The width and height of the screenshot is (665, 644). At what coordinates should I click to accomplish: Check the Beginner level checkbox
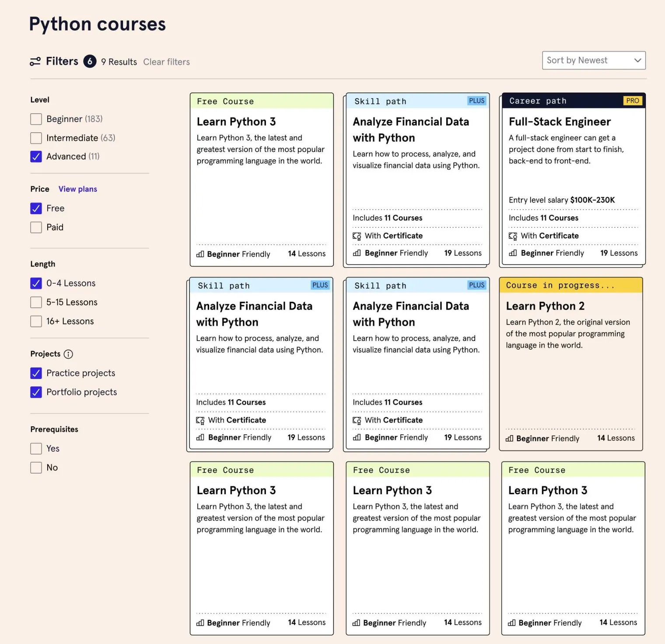(36, 119)
